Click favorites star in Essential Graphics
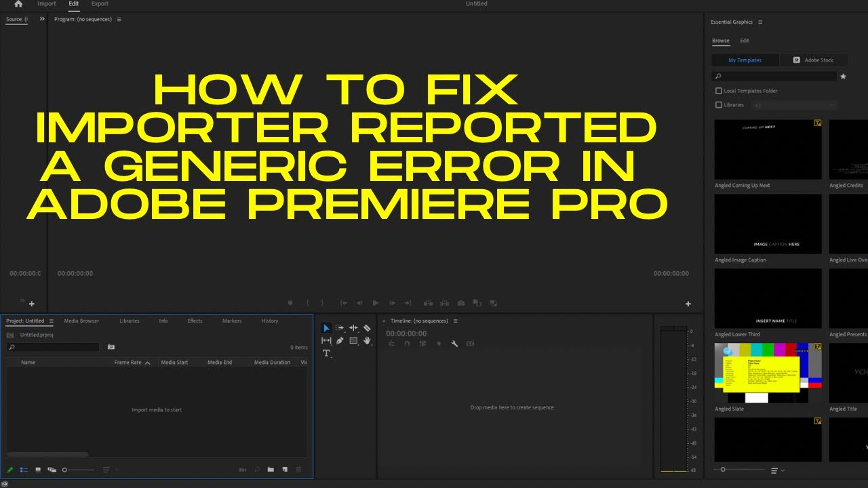 843,77
